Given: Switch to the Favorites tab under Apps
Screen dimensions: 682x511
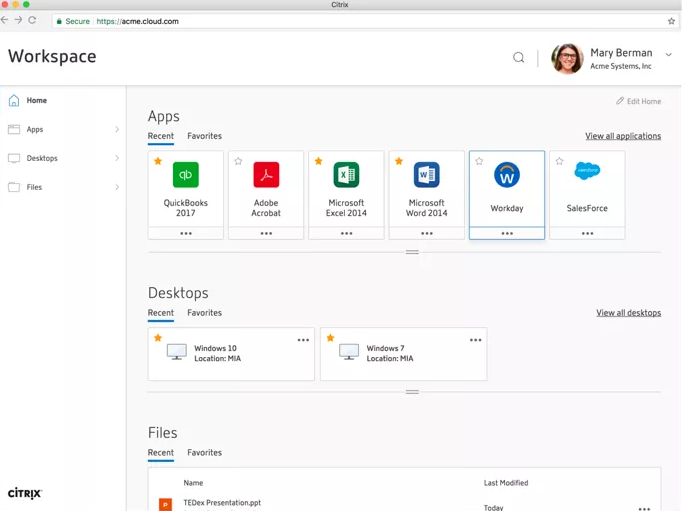Looking at the screenshot, I should pos(204,136).
